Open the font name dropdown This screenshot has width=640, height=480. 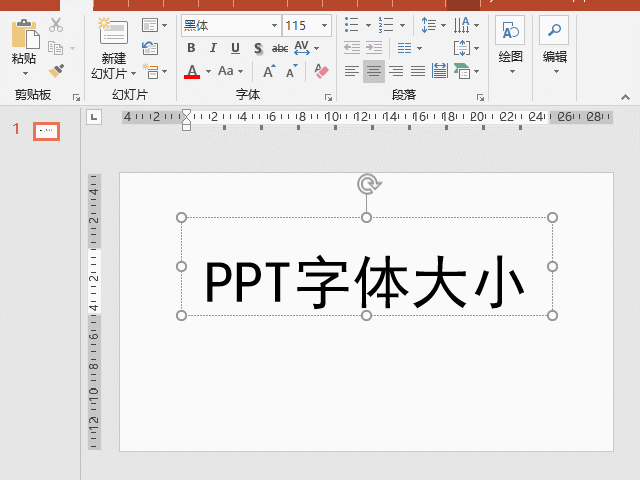click(x=275, y=25)
